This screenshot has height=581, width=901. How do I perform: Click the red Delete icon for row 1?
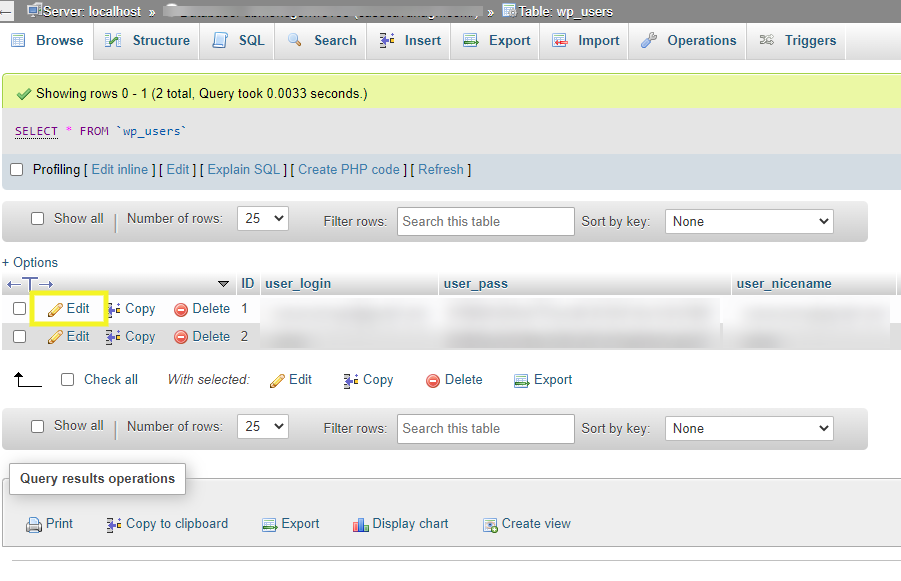pyautogui.click(x=181, y=310)
